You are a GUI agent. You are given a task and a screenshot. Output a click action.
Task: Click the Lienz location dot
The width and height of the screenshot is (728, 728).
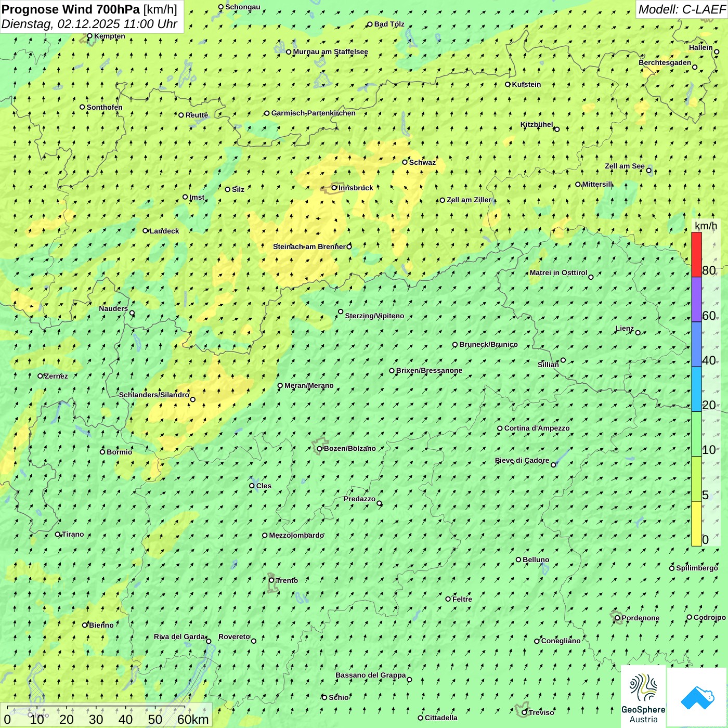[638, 333]
